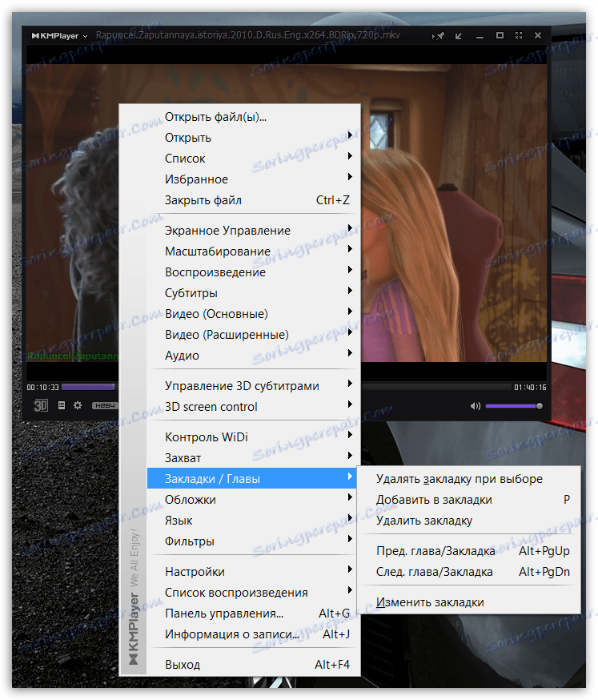Go to Пред. глава/Закладка

[469, 551]
